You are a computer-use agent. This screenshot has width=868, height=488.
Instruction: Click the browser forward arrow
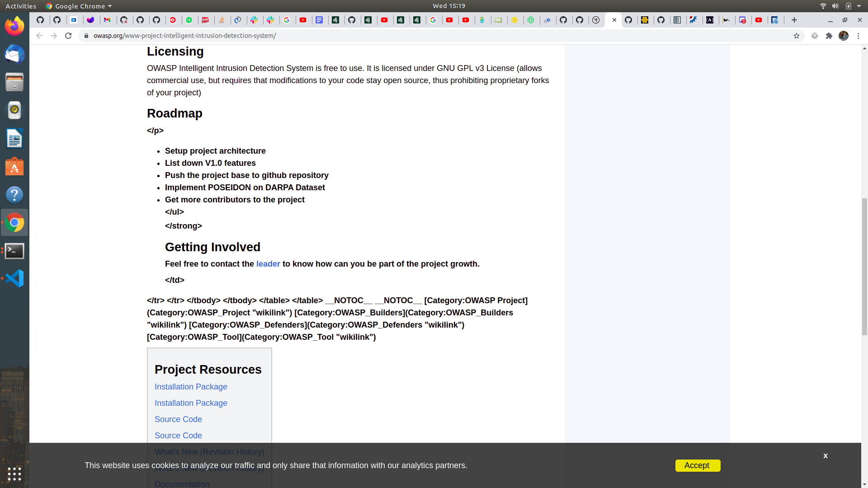(x=54, y=36)
